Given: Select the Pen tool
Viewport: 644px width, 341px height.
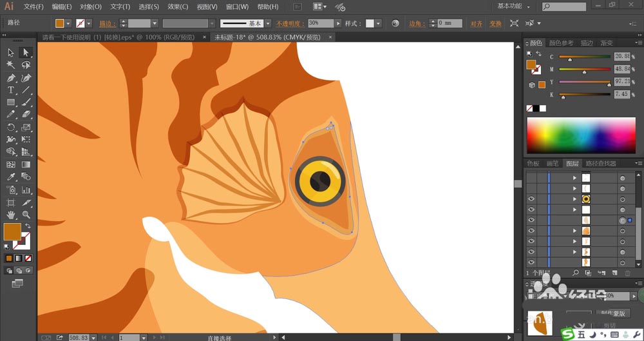Looking at the screenshot, I should 11,78.
